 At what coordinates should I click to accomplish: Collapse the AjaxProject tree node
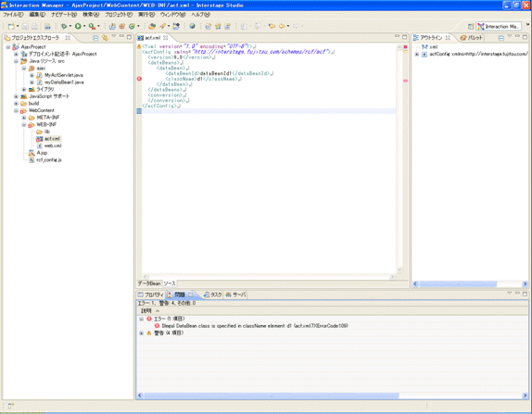pos(8,47)
